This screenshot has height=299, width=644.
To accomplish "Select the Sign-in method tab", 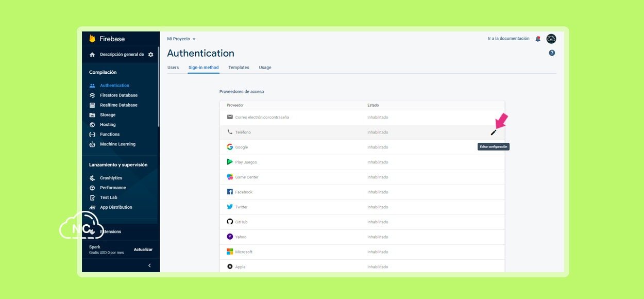I will 204,68.
